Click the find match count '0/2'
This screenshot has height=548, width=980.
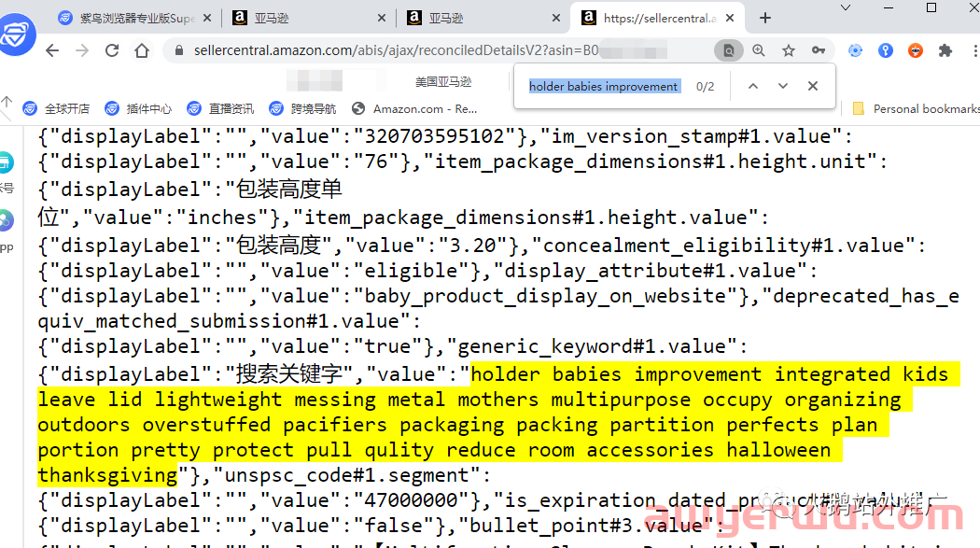coord(705,86)
